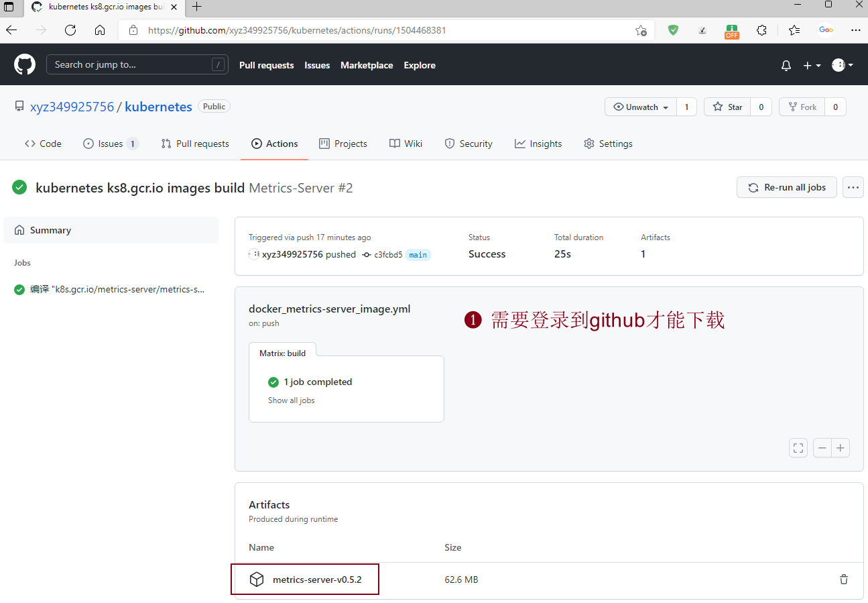Image resolution: width=868 pixels, height=603 pixels.
Task: Switch to the repository Issues tab
Action: pos(111,144)
